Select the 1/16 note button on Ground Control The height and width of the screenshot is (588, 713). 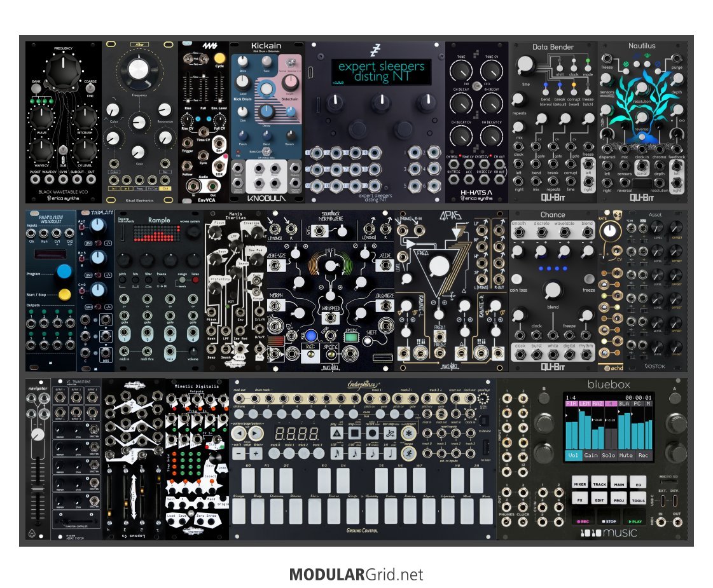(354, 453)
